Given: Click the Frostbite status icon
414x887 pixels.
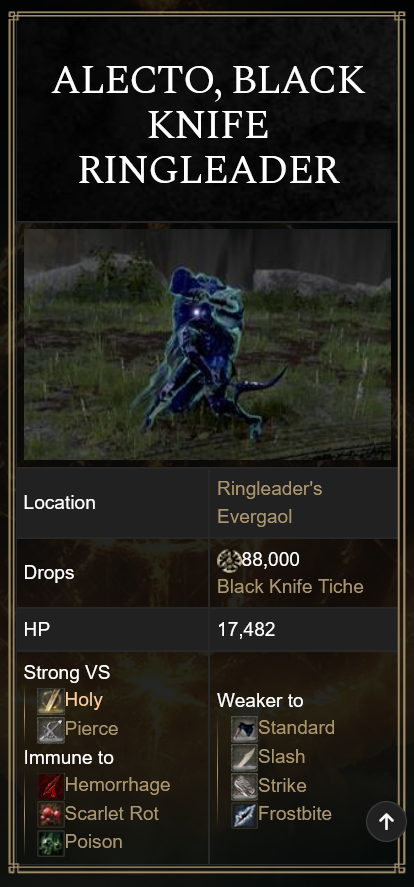Looking at the screenshot, I should pyautogui.click(x=244, y=815).
